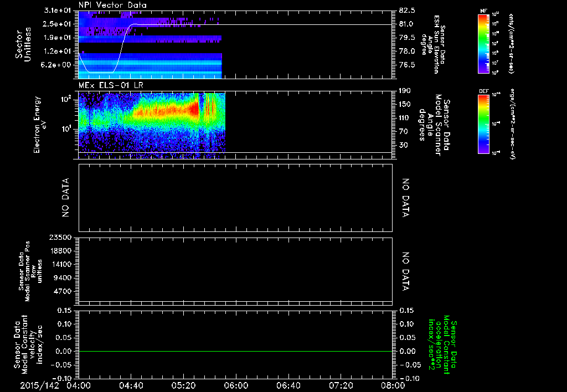Click the NF "cnts/(cm**2-sr-sec)" unit label

click(x=511, y=44)
